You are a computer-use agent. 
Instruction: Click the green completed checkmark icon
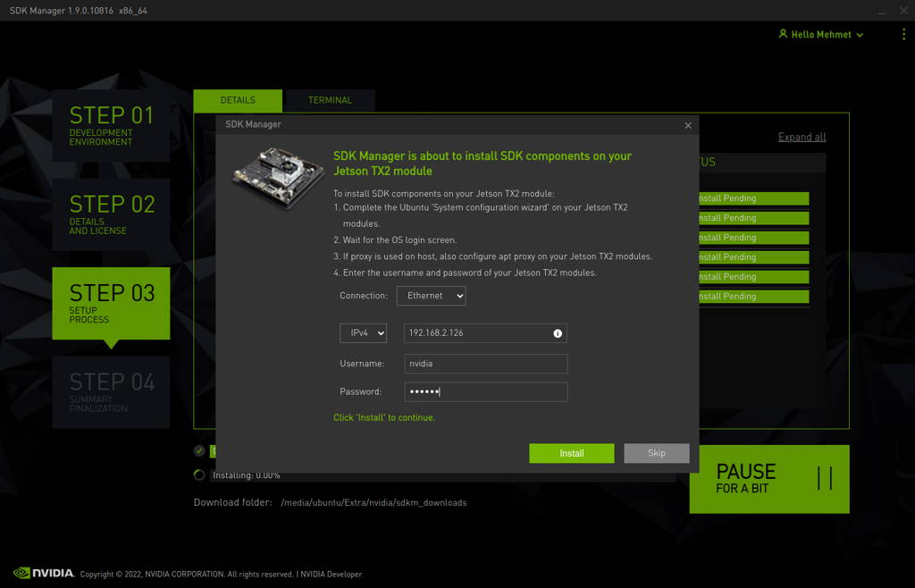(x=199, y=450)
